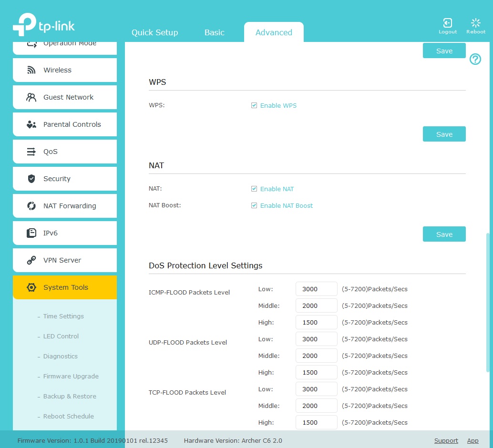The width and height of the screenshot is (493, 448).
Task: Click the Logout icon
Action: (447, 23)
